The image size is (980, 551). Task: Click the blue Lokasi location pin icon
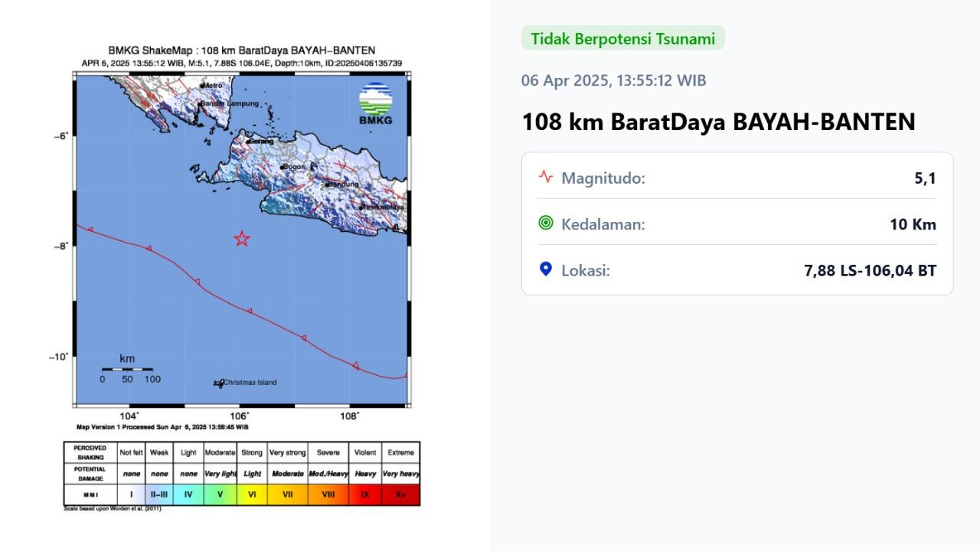545,269
